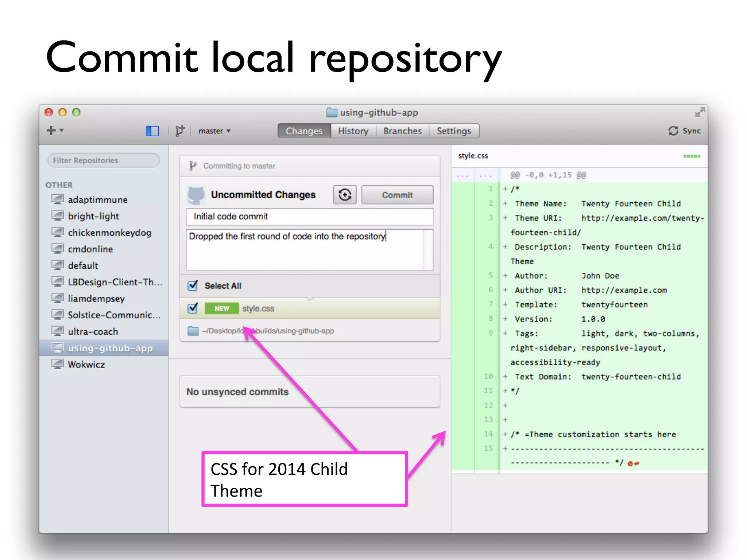Click the No unsynced commits panel
The height and width of the screenshot is (560, 747).
tap(310, 392)
